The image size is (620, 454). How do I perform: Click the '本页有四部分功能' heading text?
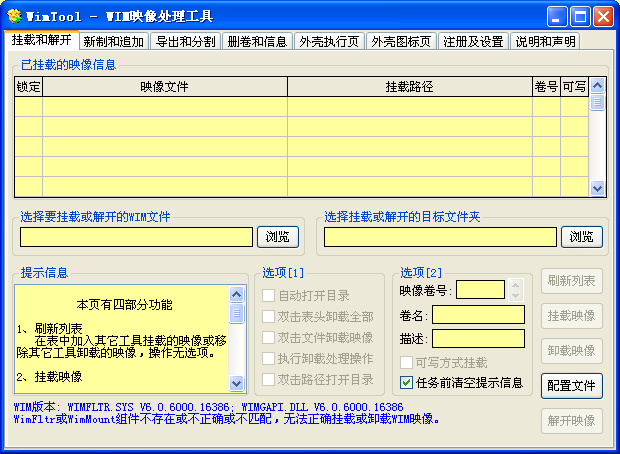tap(124, 305)
